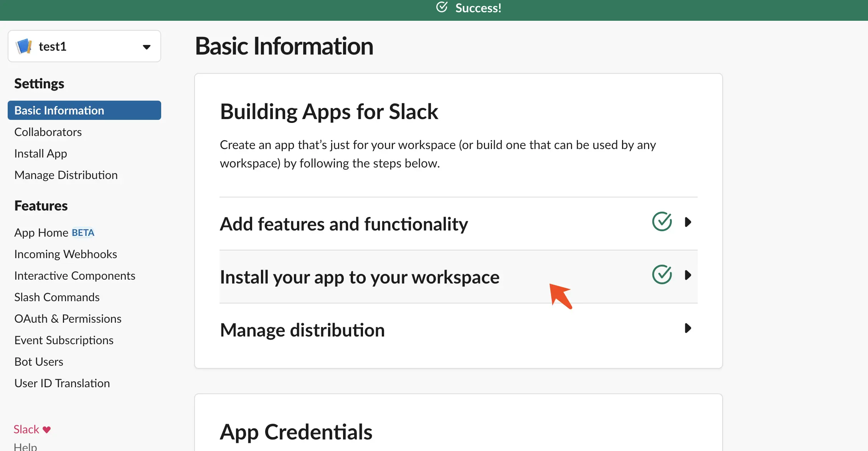Click the Add features green checkmark icon
This screenshot has width=868, height=451.
point(662,222)
